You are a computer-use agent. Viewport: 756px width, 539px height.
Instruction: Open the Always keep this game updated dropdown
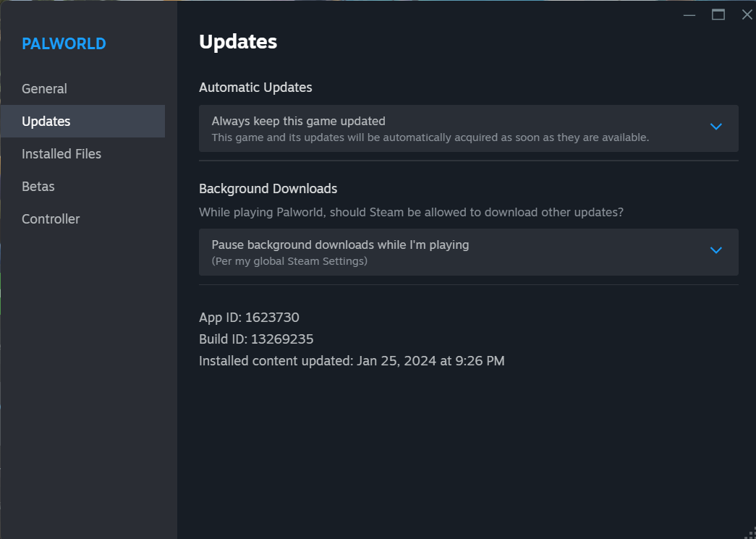[467, 128]
